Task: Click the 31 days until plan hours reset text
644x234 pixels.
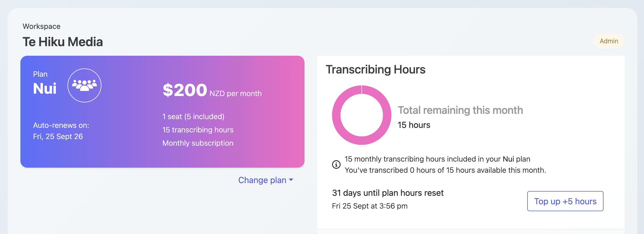Action: 388,193
